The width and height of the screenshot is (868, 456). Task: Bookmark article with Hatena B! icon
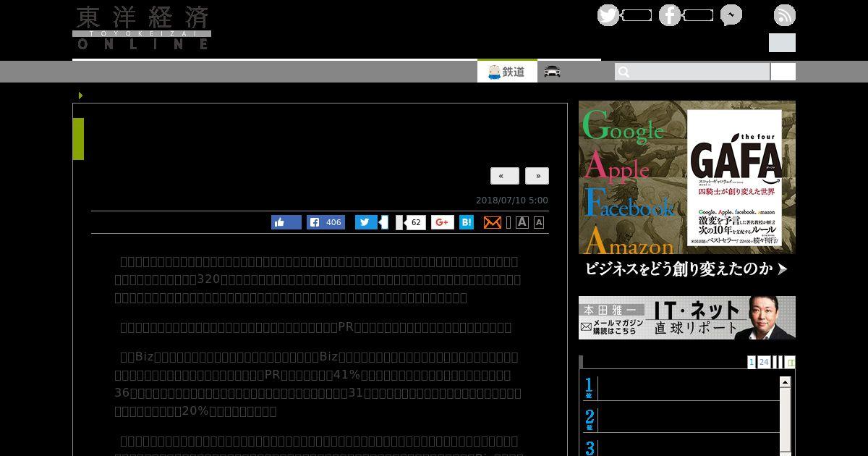pos(467,222)
